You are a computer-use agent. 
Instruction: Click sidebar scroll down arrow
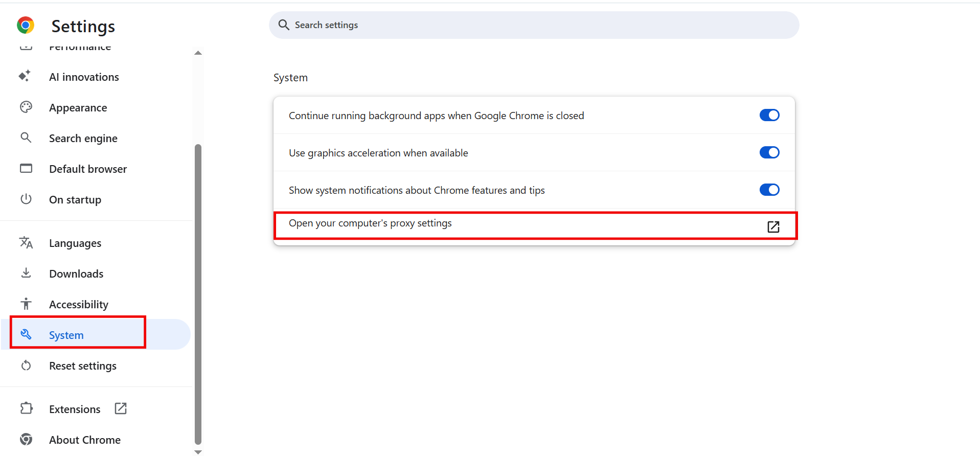198,452
